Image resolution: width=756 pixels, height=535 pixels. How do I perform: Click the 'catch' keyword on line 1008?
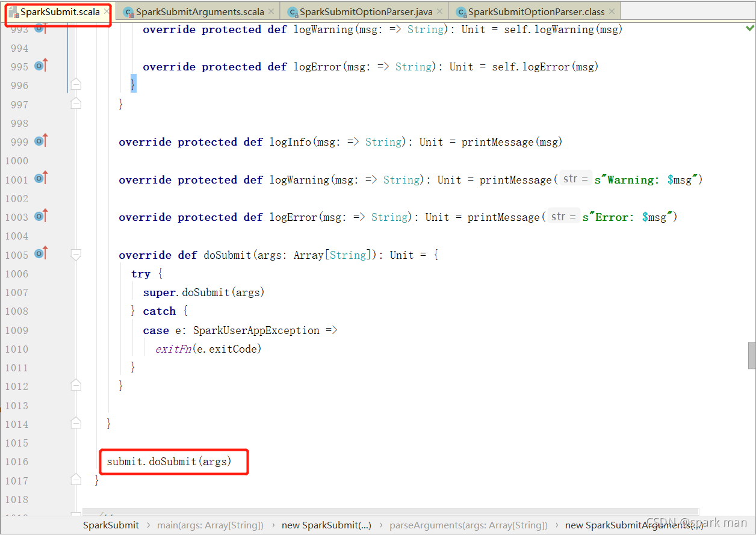pos(159,311)
